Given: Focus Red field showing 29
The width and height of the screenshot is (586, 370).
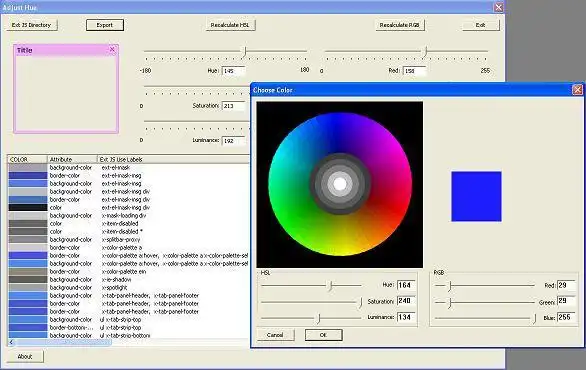Looking at the screenshot, I should [x=566, y=286].
